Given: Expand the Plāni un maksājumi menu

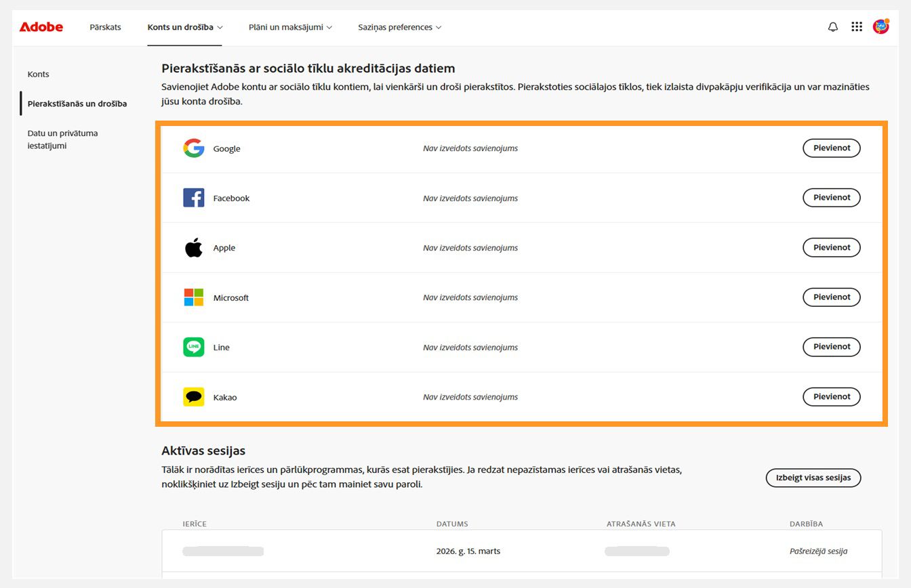Looking at the screenshot, I should pyautogui.click(x=290, y=27).
